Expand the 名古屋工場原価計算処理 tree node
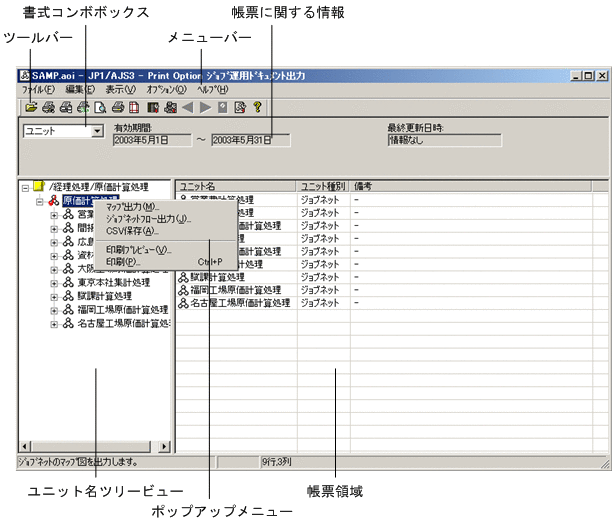Viewport: 615px width, 524px height. 54,324
